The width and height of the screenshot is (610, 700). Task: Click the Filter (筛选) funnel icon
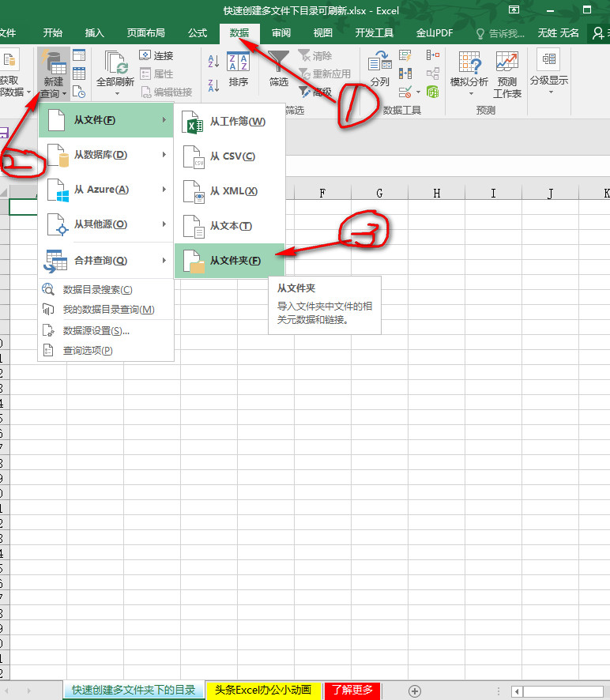click(x=279, y=69)
